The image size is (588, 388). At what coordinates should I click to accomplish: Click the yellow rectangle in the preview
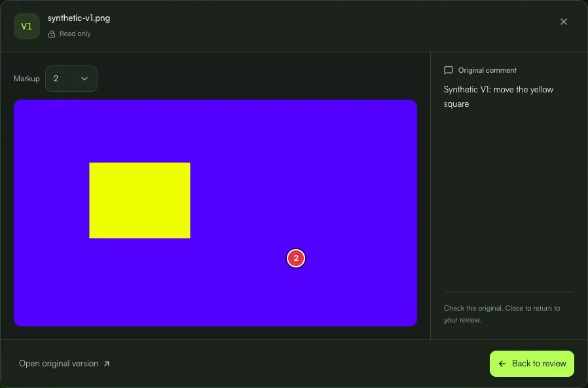(x=139, y=200)
